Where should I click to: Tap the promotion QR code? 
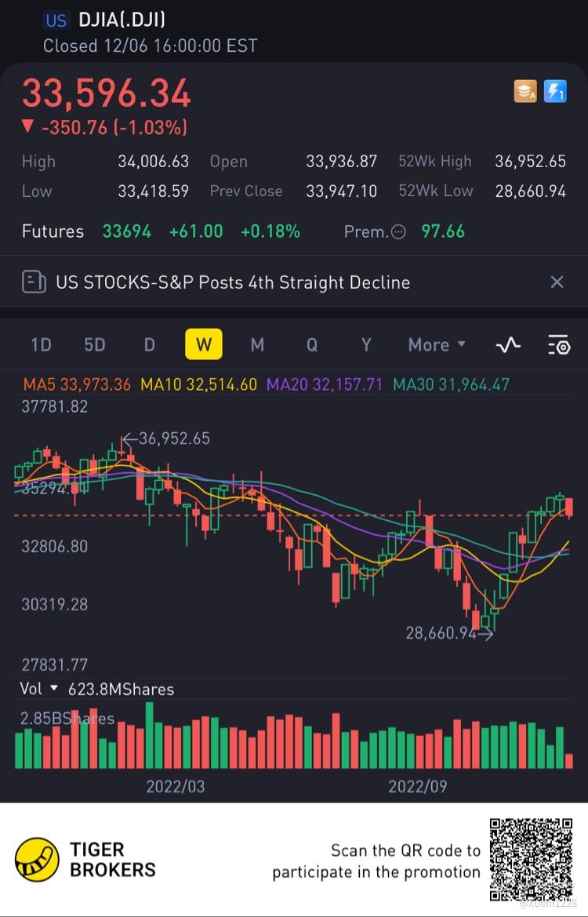(531, 859)
